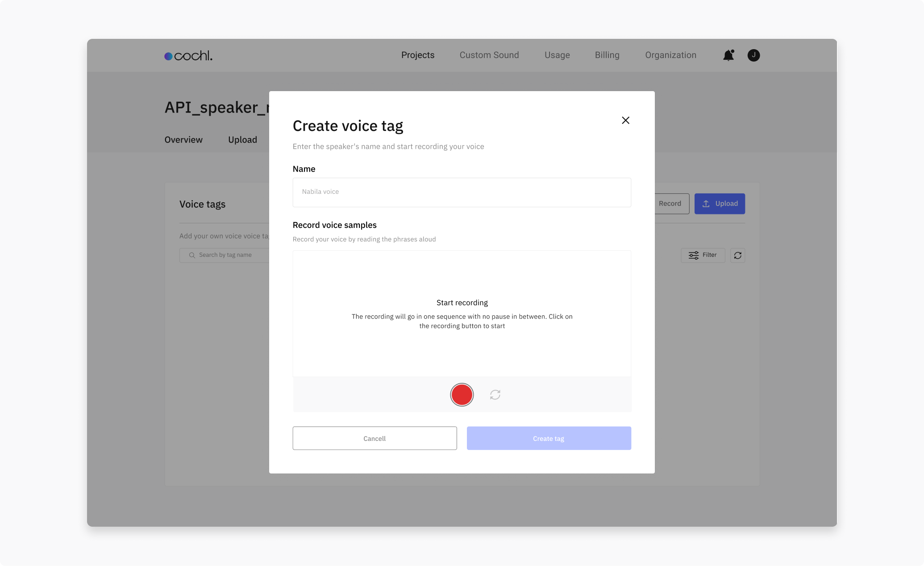Click the cochl logo
The image size is (924, 566).
click(188, 56)
